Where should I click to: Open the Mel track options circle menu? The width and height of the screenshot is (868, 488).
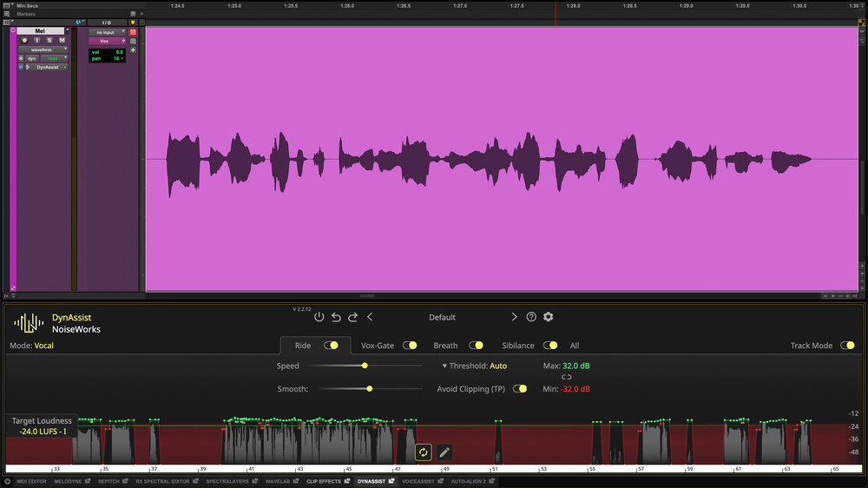click(13, 30)
